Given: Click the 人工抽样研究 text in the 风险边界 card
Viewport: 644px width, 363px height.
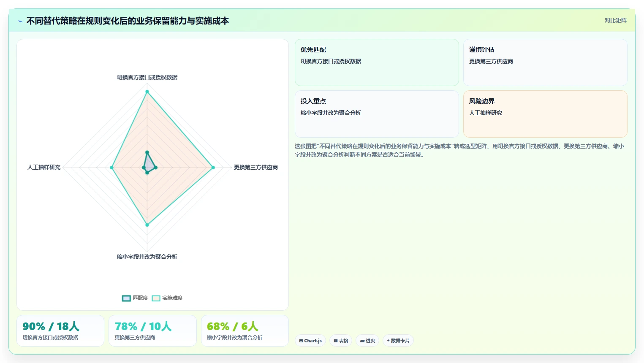Looking at the screenshot, I should point(486,113).
